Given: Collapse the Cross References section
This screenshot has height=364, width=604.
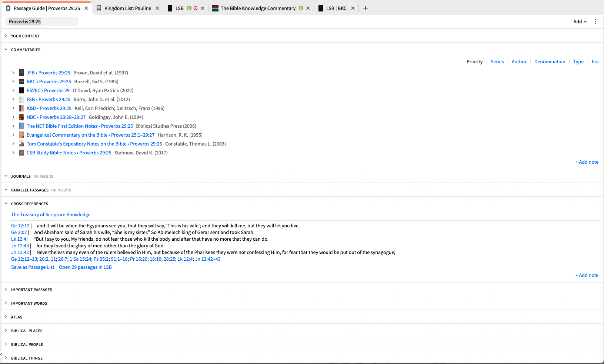Looking at the screenshot, I should coord(6,203).
